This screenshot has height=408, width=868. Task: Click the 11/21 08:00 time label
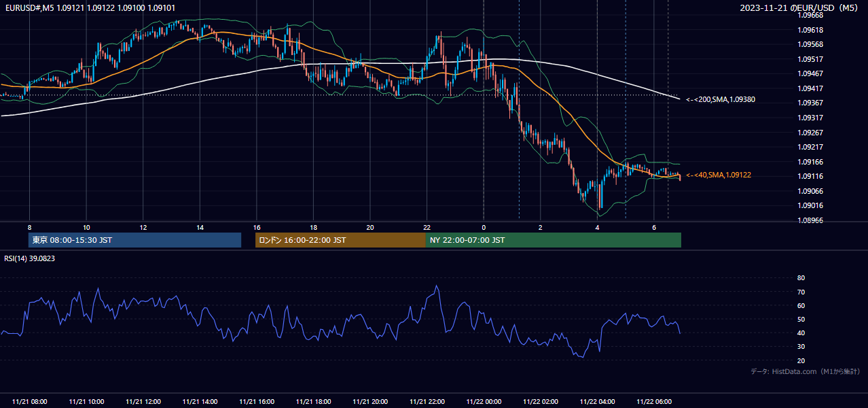click(30, 402)
